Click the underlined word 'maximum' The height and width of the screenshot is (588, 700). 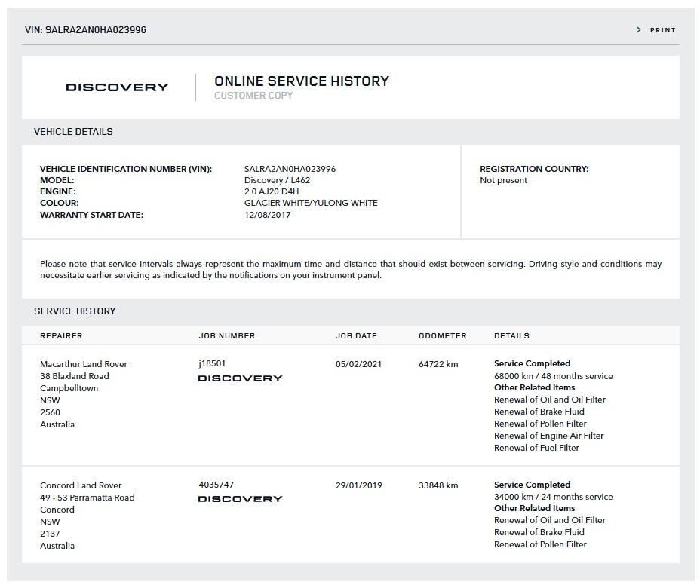tap(281, 264)
